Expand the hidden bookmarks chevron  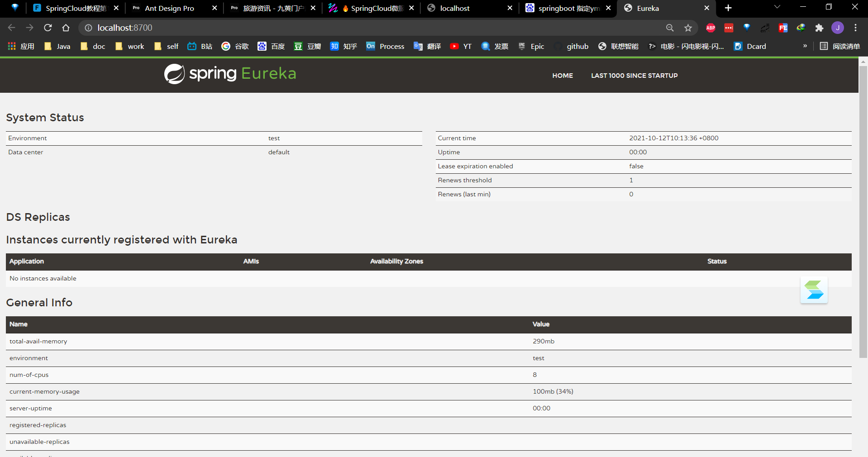click(805, 46)
